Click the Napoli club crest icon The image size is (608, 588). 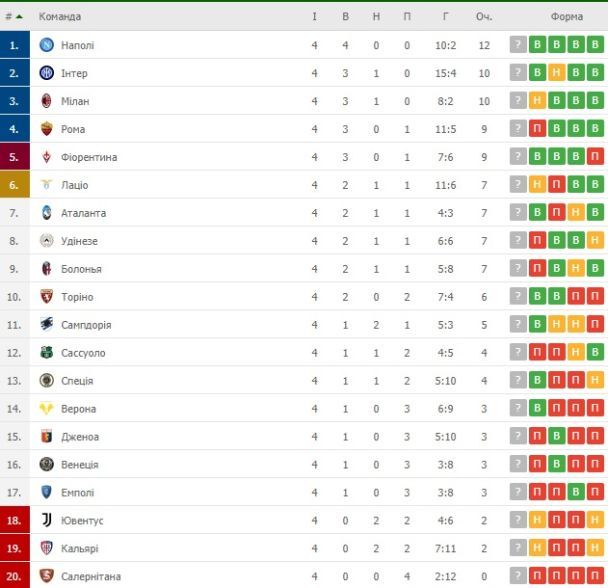[46, 45]
